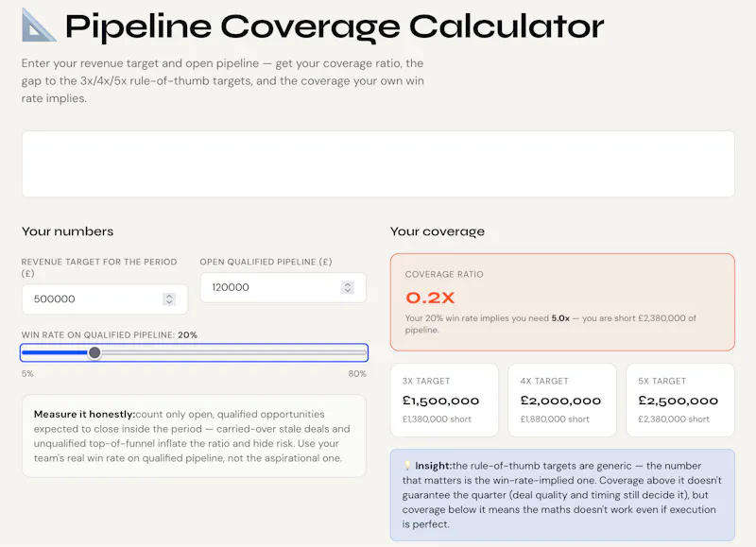
Task: Click the Open qualified pipeline spinner arrows
Action: 347,288
